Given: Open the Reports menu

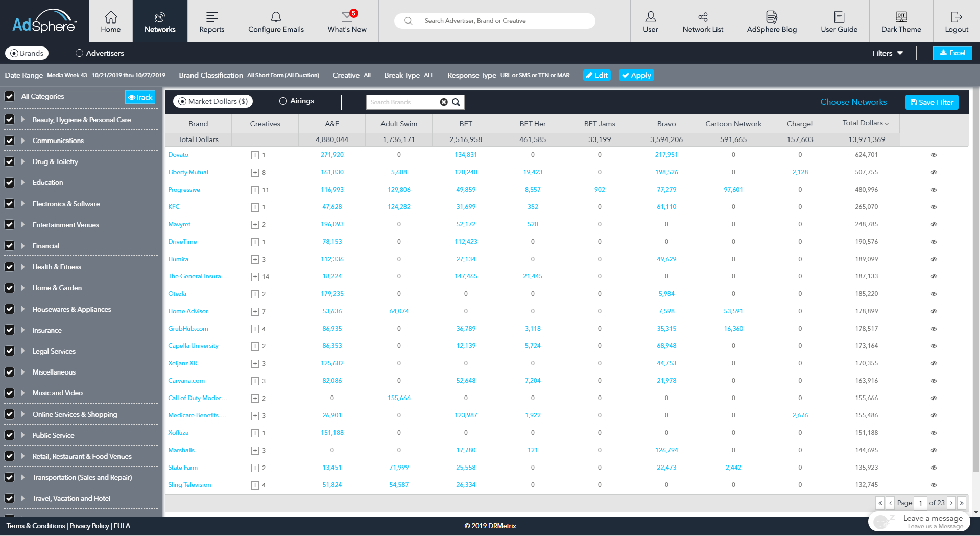Looking at the screenshot, I should 211,21.
